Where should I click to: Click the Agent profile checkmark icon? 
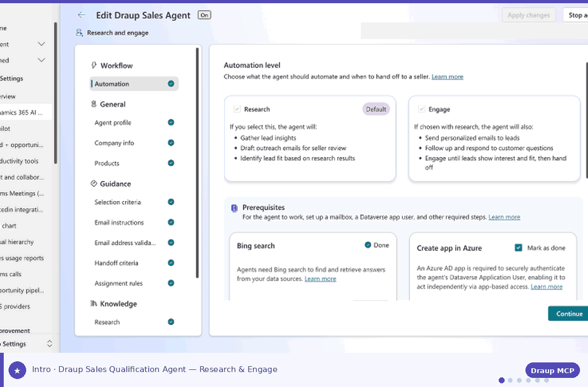click(171, 122)
